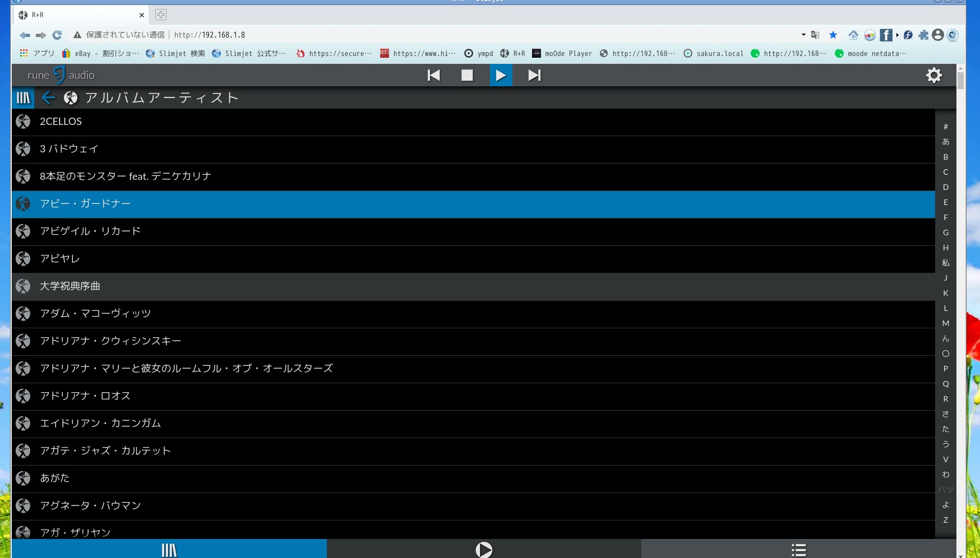Open the queue view icon bottom right
The height and width of the screenshot is (558, 980).
[x=798, y=550]
